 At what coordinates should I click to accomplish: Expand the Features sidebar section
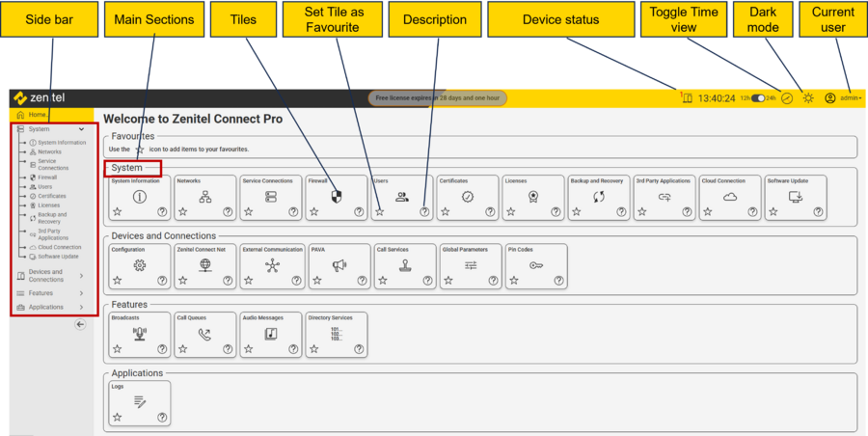(x=81, y=293)
